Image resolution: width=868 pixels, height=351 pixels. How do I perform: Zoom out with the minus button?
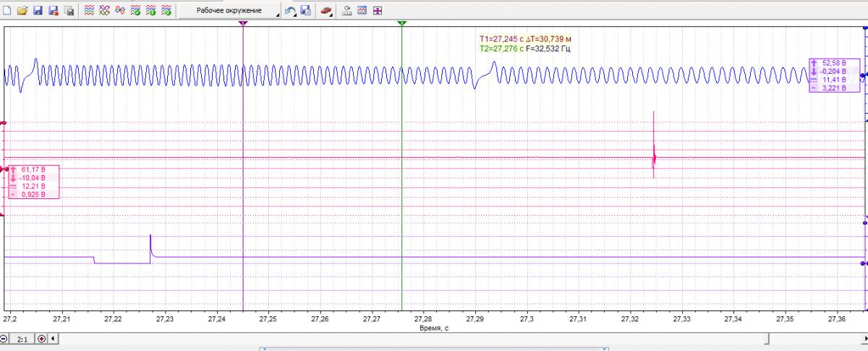pos(5,339)
